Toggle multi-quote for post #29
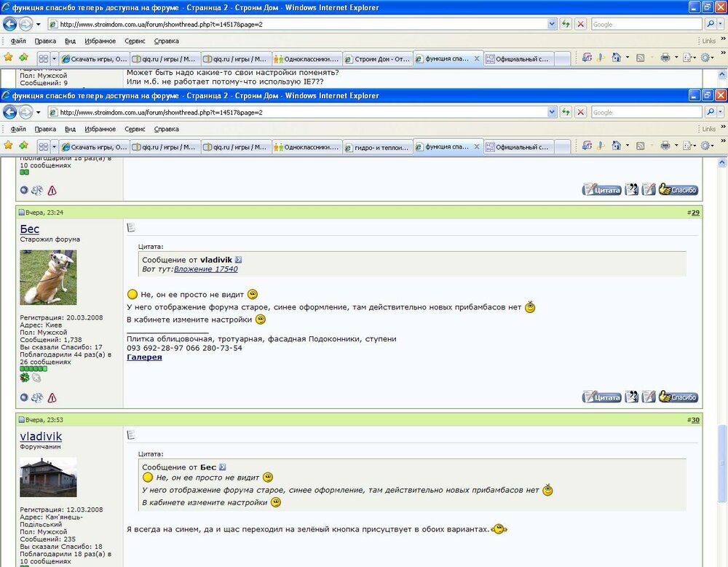728x567 pixels. click(631, 397)
